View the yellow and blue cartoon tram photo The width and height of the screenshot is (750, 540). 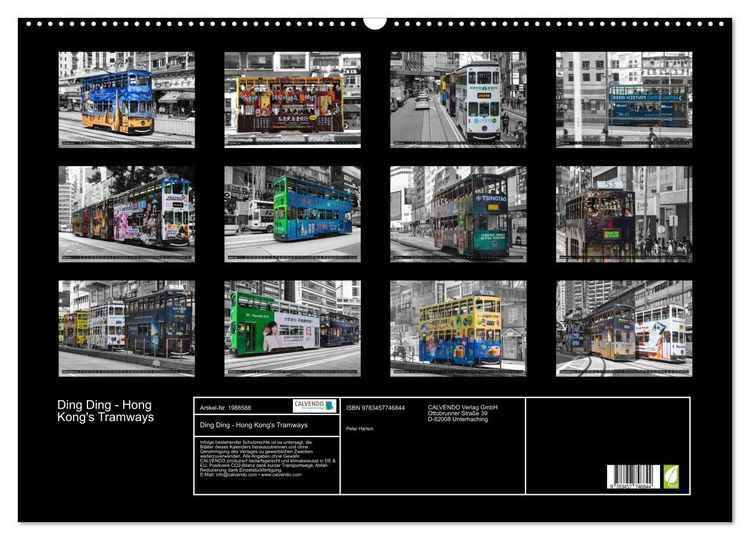coord(458,328)
